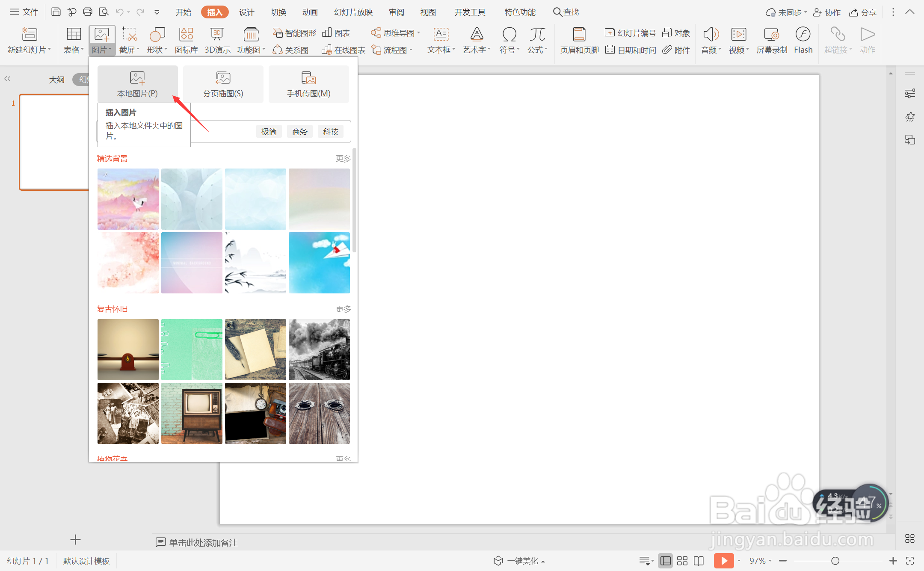Image resolution: width=924 pixels, height=571 pixels.
Task: Choose 手机传图(M) option
Action: coord(309,84)
